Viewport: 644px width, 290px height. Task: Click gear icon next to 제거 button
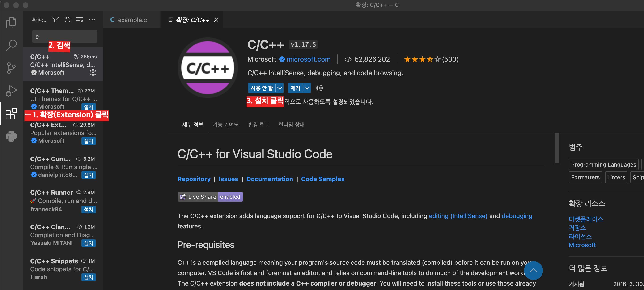319,88
